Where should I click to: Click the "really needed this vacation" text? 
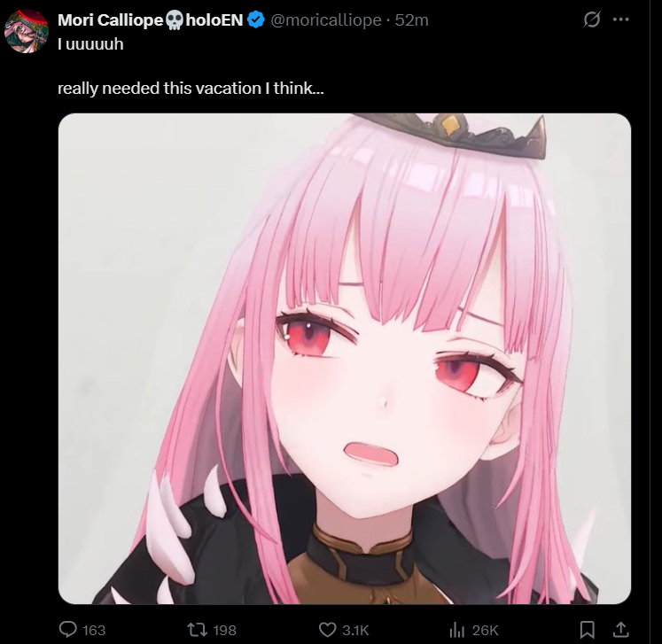160,89
